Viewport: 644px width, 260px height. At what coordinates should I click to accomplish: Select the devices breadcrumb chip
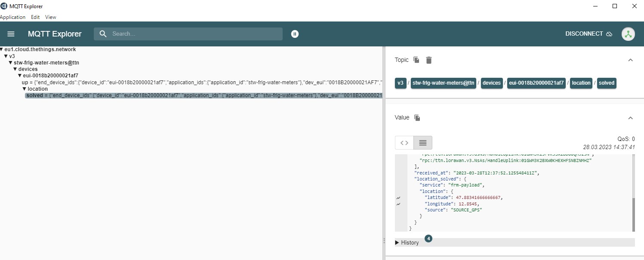(492, 83)
